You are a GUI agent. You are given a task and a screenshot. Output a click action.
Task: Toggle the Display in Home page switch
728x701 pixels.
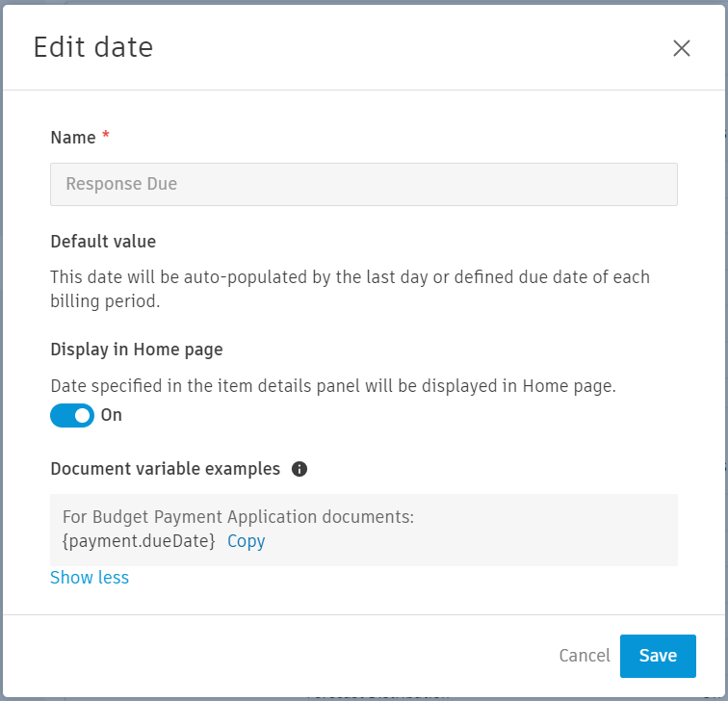point(72,415)
